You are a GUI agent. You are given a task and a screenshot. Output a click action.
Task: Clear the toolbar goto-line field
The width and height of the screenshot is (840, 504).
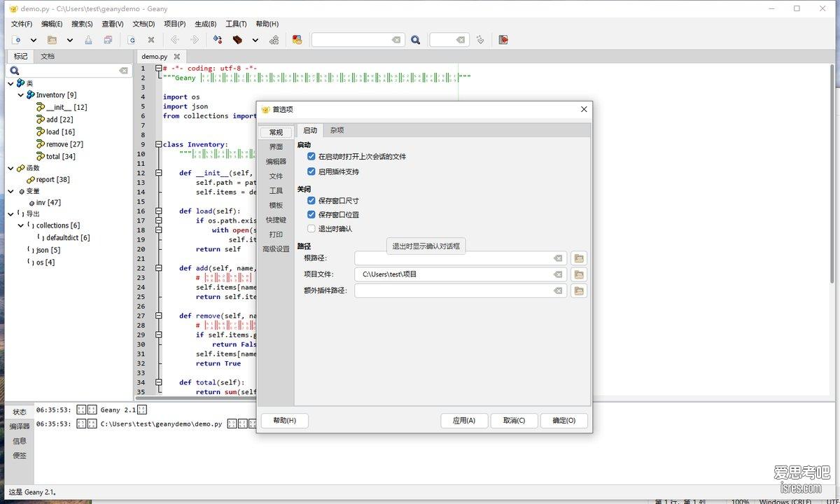(x=461, y=40)
